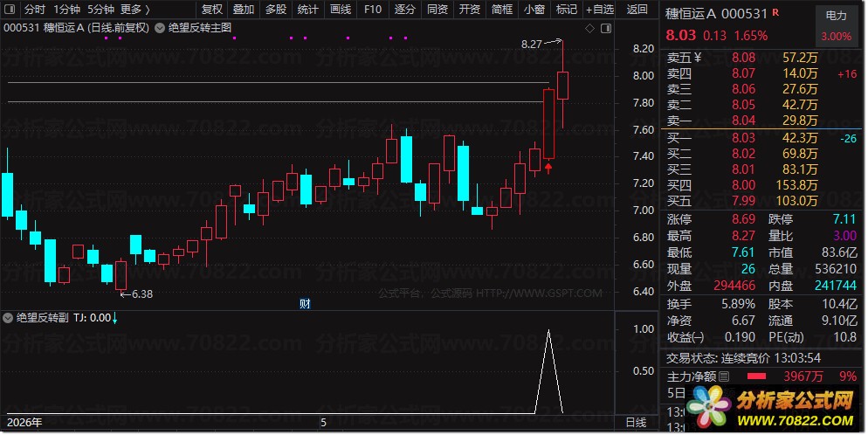This screenshot has height=435, width=868.
Task: Toggle the right panel layout icon
Action: (606, 28)
